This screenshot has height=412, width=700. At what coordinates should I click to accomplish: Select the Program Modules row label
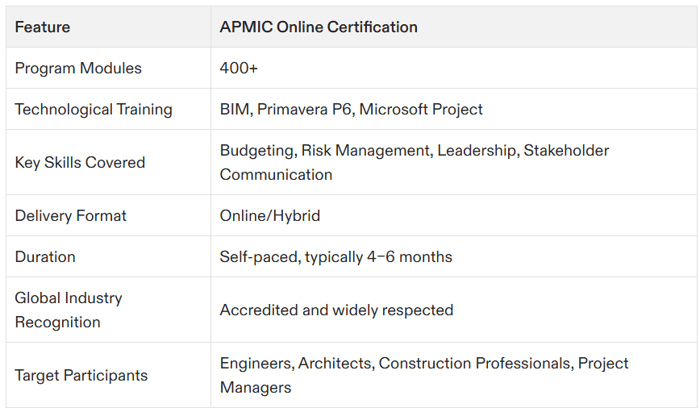pyautogui.click(x=78, y=68)
